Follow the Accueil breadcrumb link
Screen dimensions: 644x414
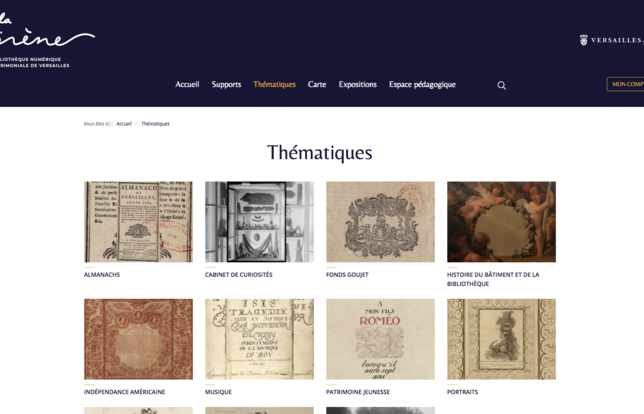coord(124,124)
